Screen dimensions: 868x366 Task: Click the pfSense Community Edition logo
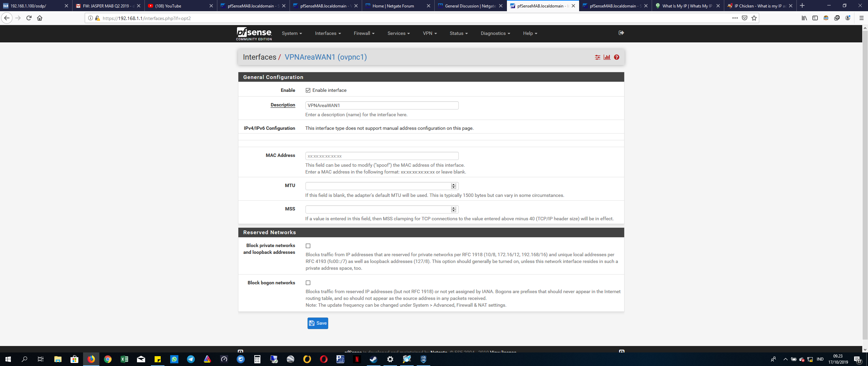[254, 34]
